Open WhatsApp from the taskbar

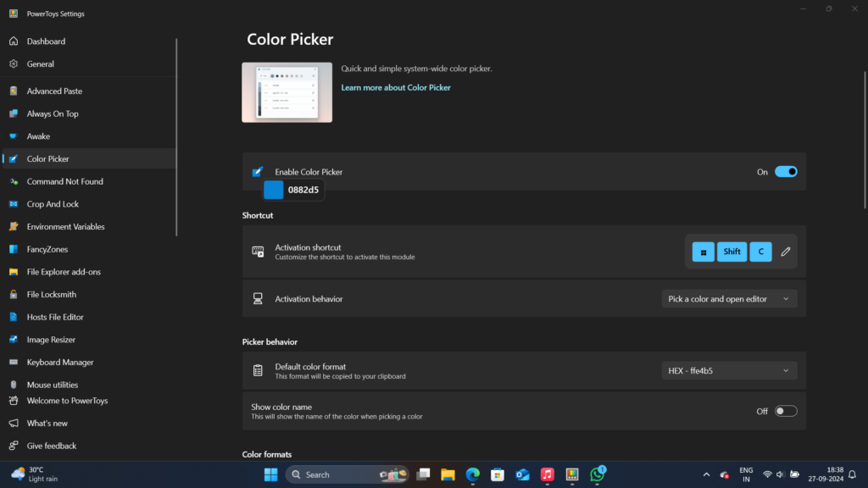tap(598, 474)
